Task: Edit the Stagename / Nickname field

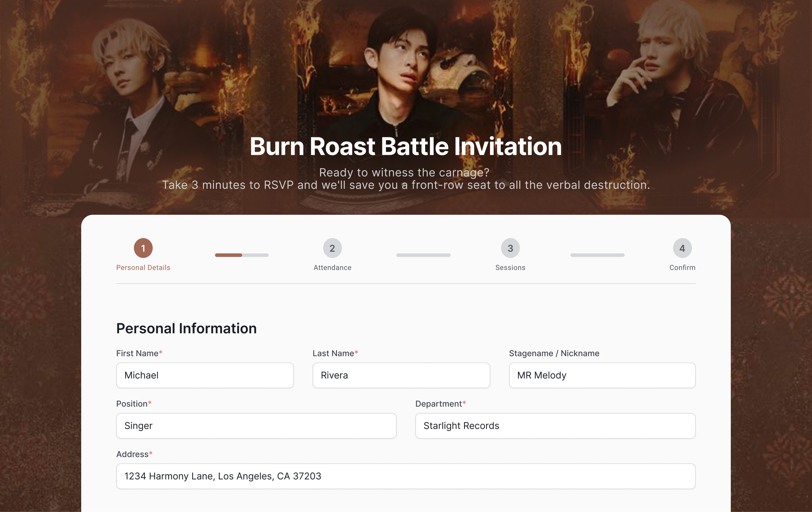Action: [602, 375]
